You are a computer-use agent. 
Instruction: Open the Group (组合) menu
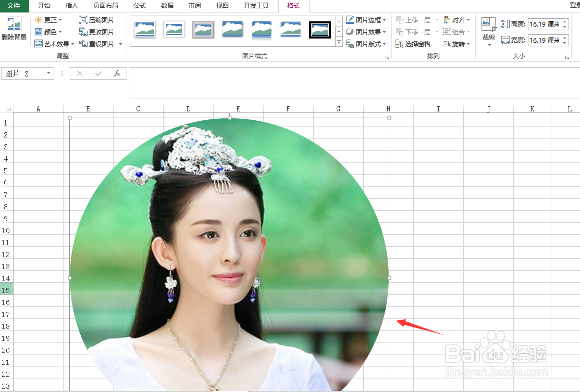(x=456, y=32)
